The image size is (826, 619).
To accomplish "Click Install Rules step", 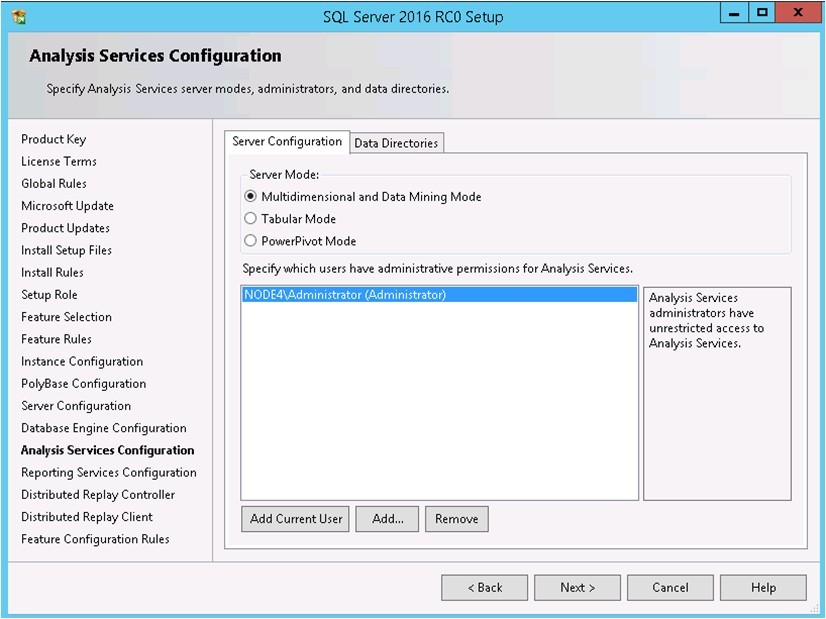I will (x=52, y=272).
